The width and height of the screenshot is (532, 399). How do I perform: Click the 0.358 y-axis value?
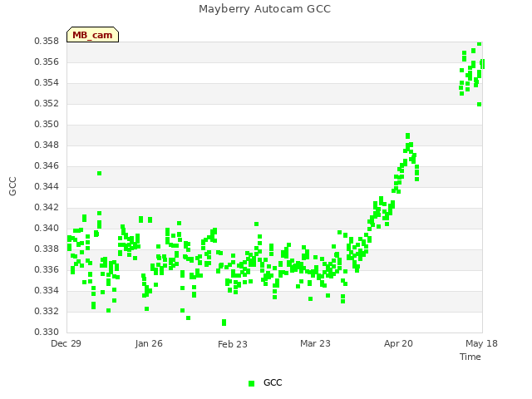click(47, 42)
